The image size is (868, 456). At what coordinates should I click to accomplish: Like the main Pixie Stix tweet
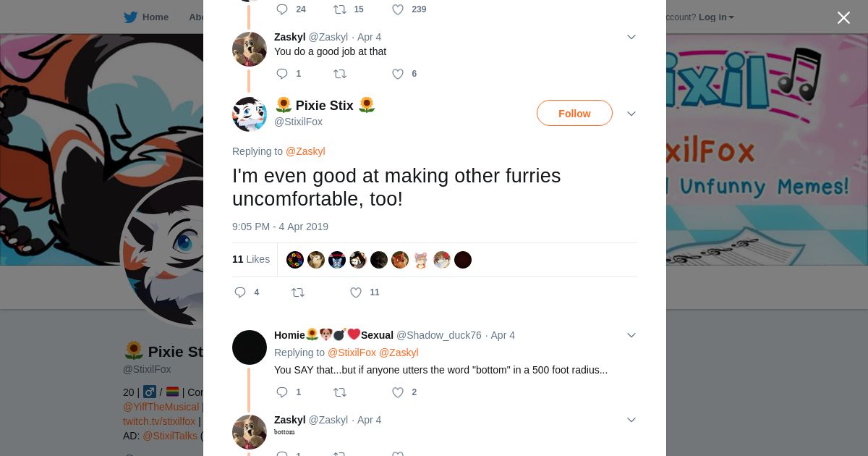pos(356,292)
